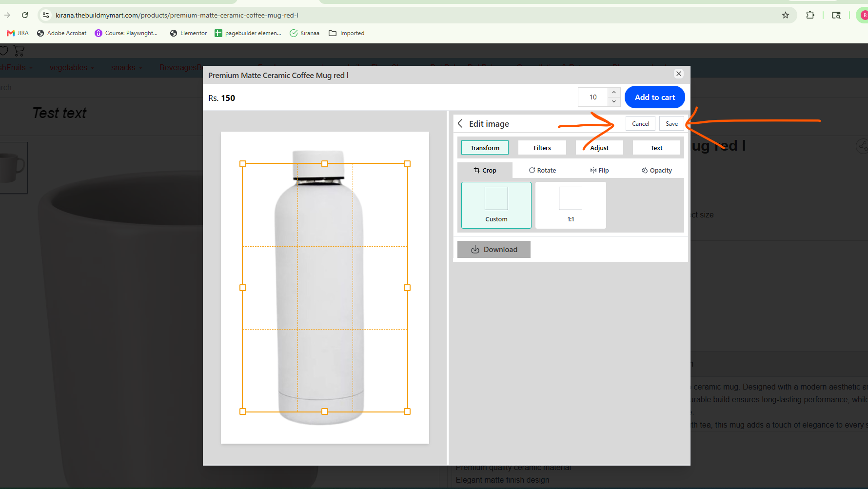Click the top-center crop handle
Viewport: 868px width, 489px height.
coord(325,164)
